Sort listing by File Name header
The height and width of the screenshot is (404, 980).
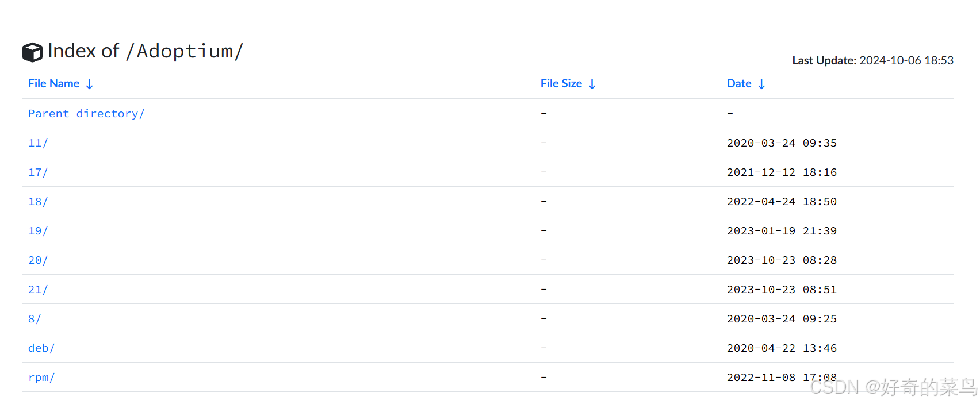point(54,83)
